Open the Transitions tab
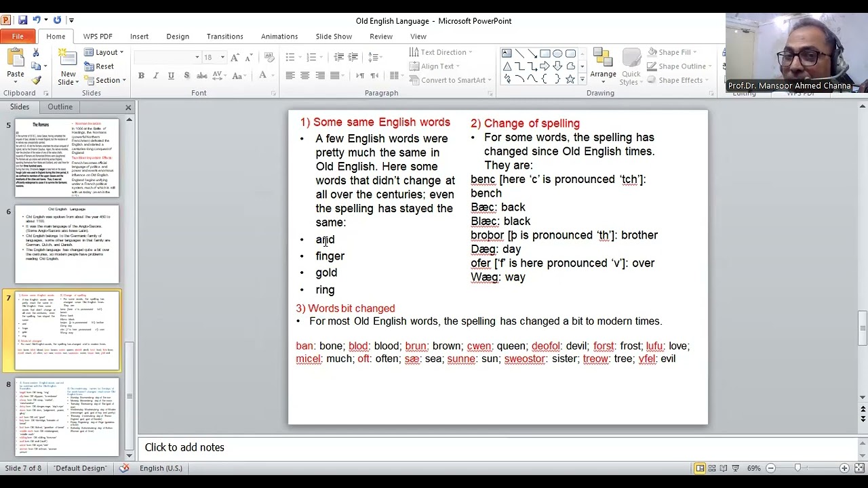 pos(224,37)
